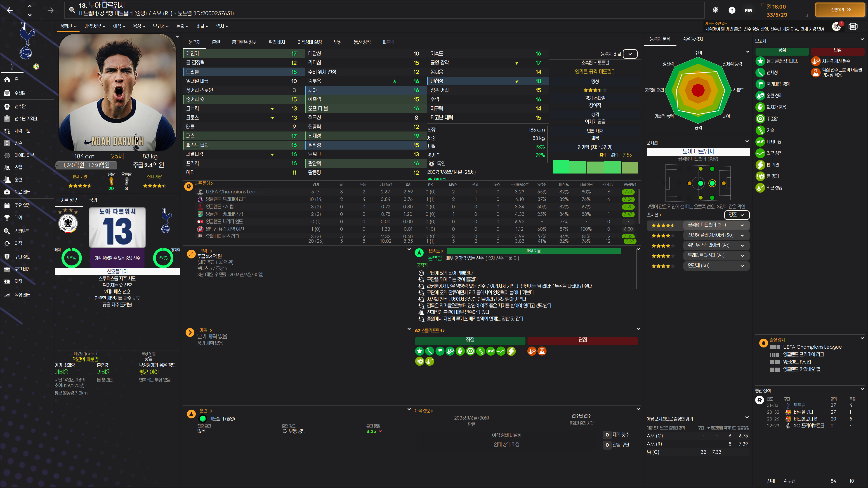Open the 시즌 통계 link

203,183
